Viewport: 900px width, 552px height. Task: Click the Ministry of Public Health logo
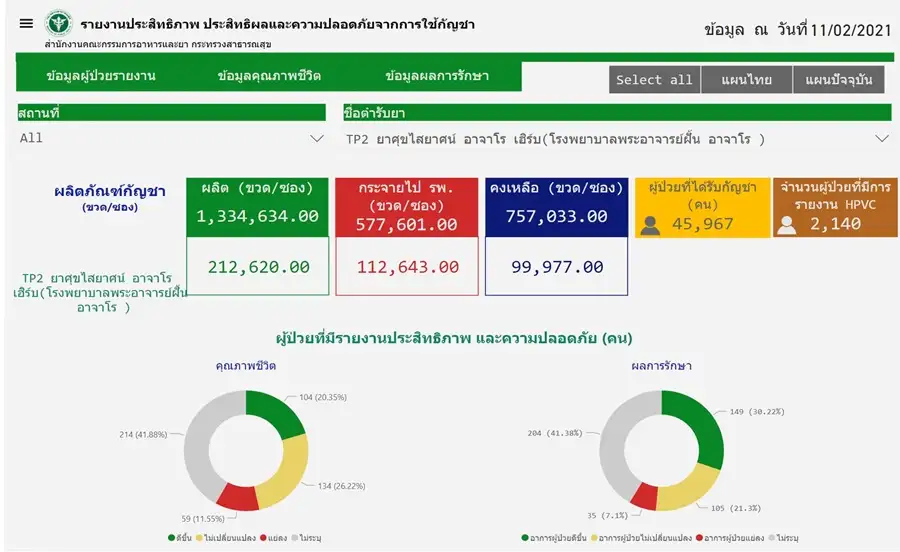[59, 23]
